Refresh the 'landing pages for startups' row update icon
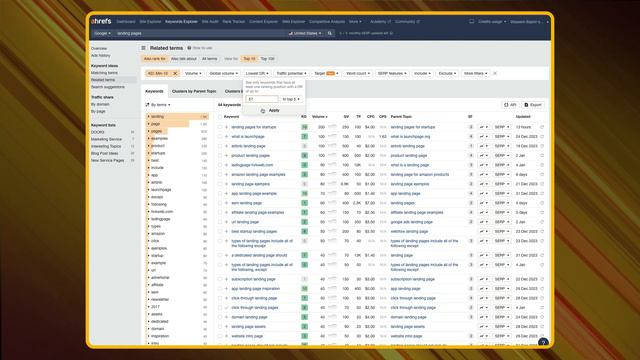This screenshot has height=360, width=640. (x=542, y=127)
